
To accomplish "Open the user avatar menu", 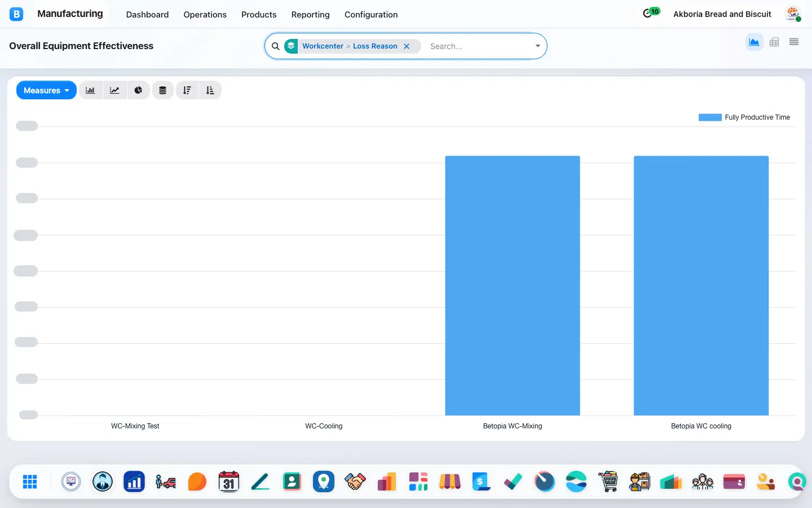I will pos(793,14).
